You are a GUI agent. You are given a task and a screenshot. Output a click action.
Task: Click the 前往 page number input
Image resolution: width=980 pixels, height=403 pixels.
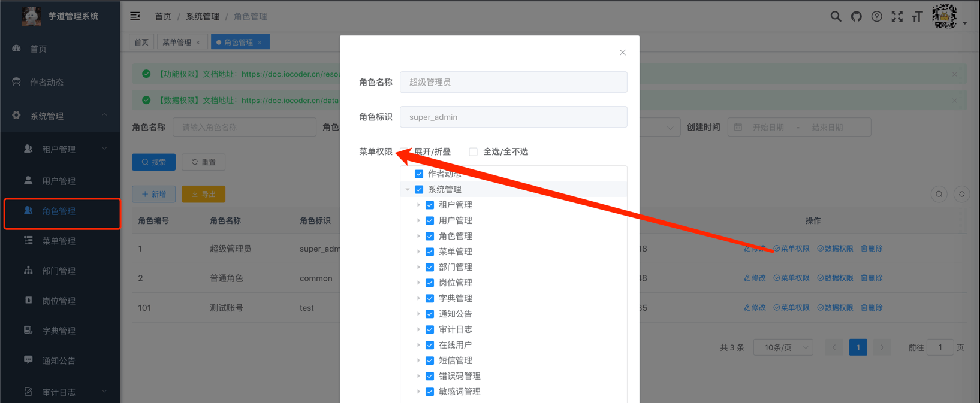click(940, 347)
